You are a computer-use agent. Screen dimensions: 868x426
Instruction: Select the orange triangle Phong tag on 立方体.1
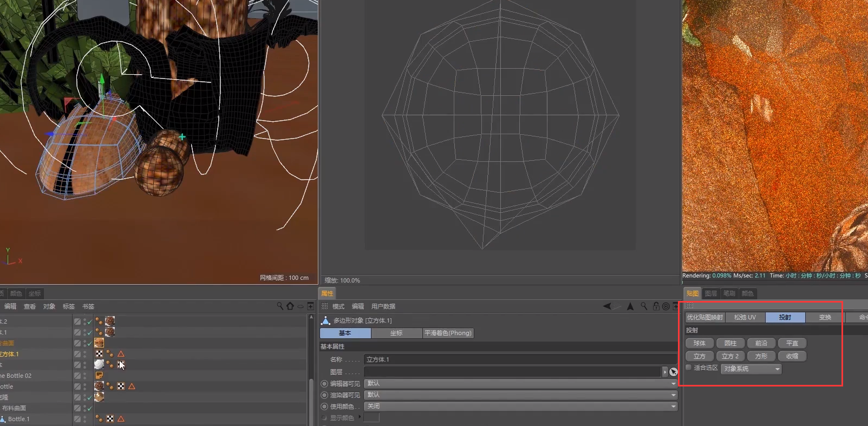tap(121, 353)
